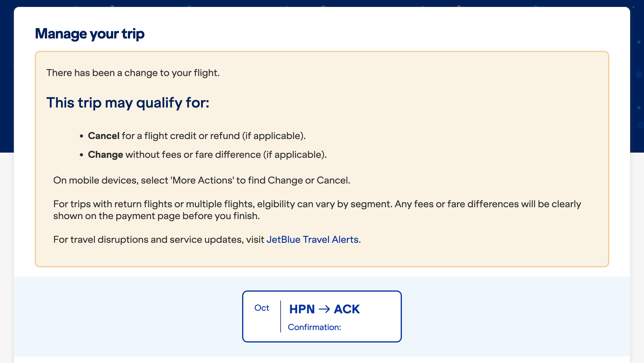Click the ACK airport code

click(347, 309)
